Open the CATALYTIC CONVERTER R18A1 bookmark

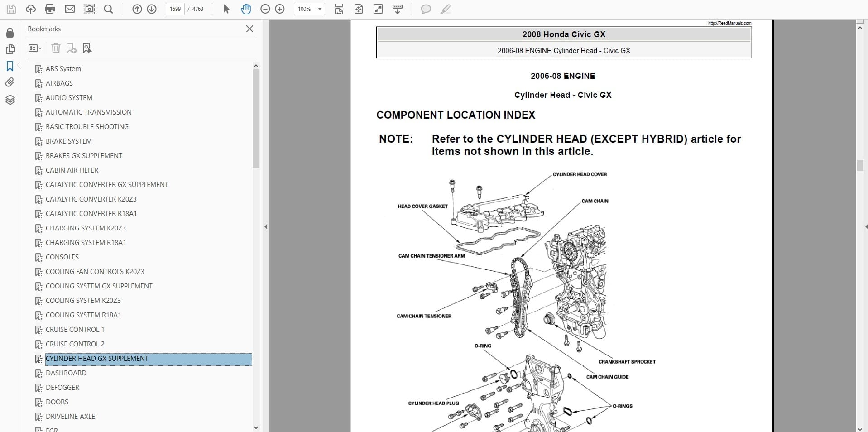[x=91, y=214]
